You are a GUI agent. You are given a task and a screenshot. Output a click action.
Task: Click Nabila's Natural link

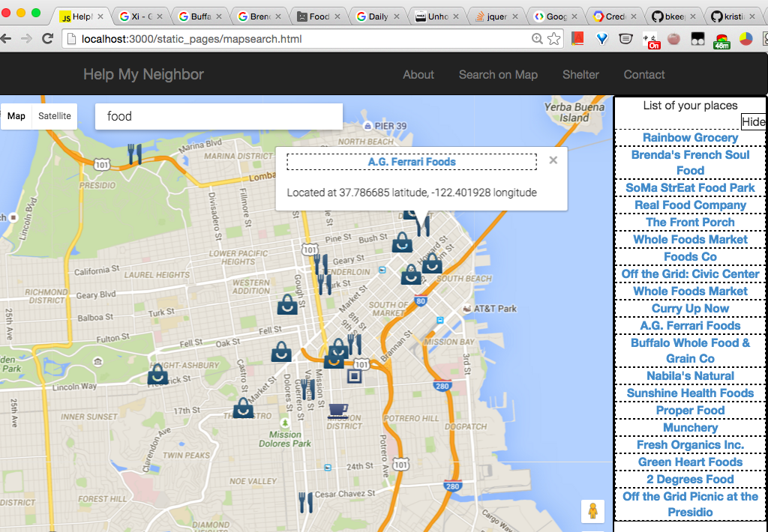690,376
